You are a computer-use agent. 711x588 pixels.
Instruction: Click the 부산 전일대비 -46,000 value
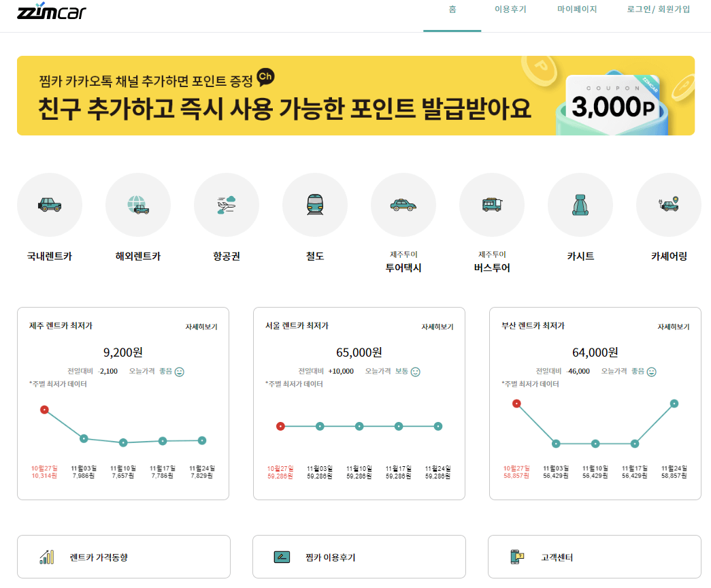578,371
